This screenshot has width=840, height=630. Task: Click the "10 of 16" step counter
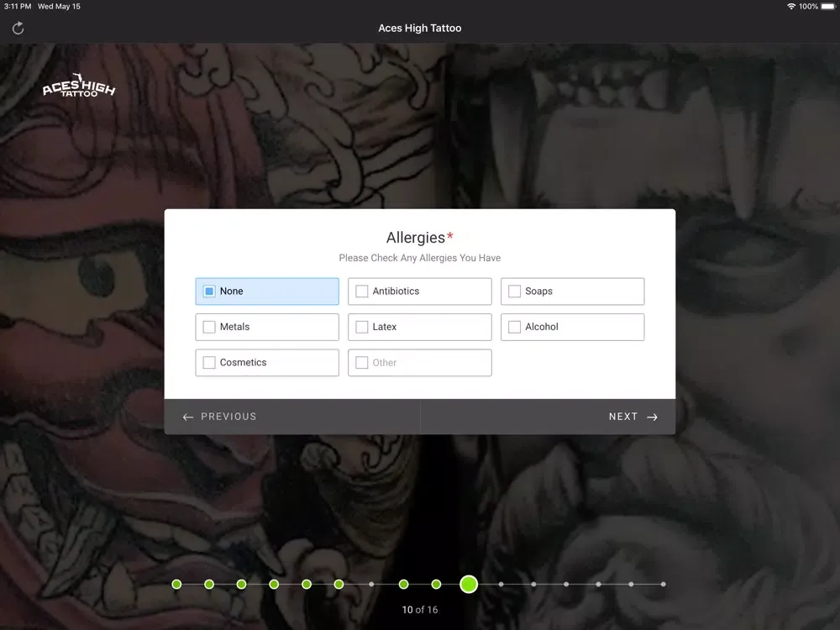coord(420,610)
